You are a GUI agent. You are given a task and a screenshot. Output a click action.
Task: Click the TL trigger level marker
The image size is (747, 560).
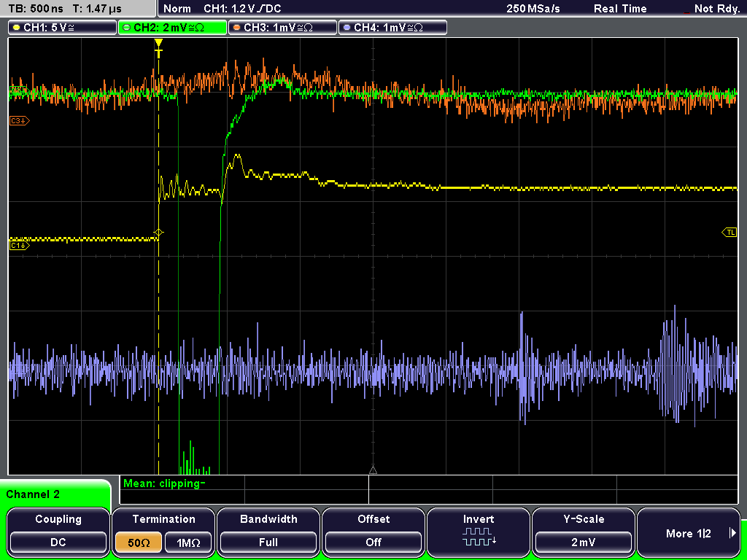tap(729, 233)
